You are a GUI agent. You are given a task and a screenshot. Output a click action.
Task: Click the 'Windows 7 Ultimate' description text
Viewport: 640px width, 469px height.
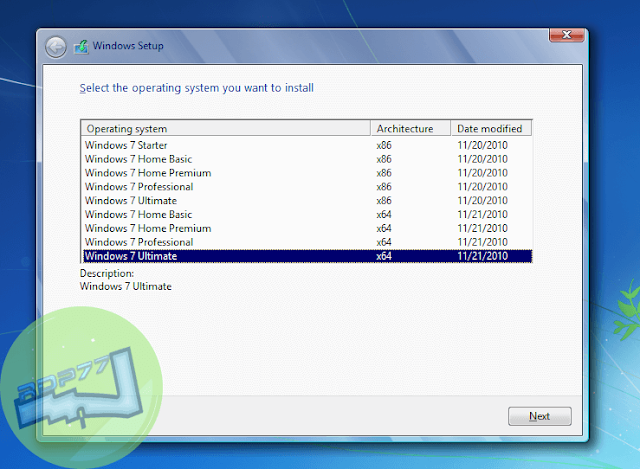[126, 287]
